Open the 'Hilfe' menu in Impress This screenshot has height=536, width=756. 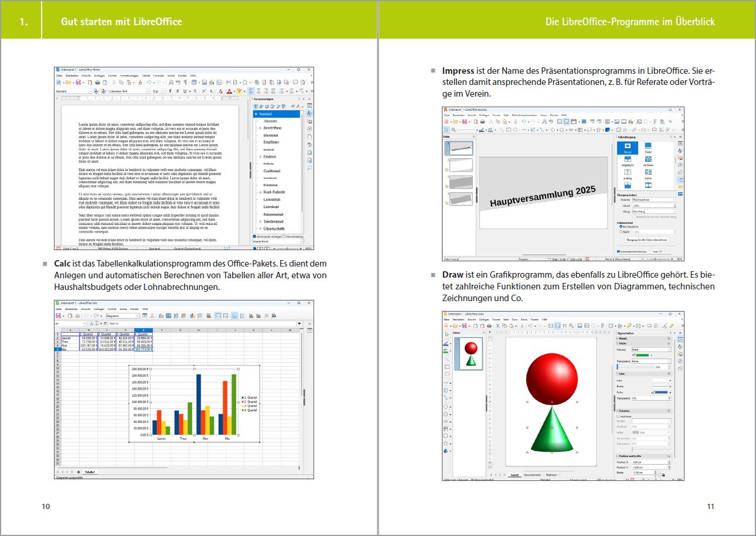tap(564, 115)
